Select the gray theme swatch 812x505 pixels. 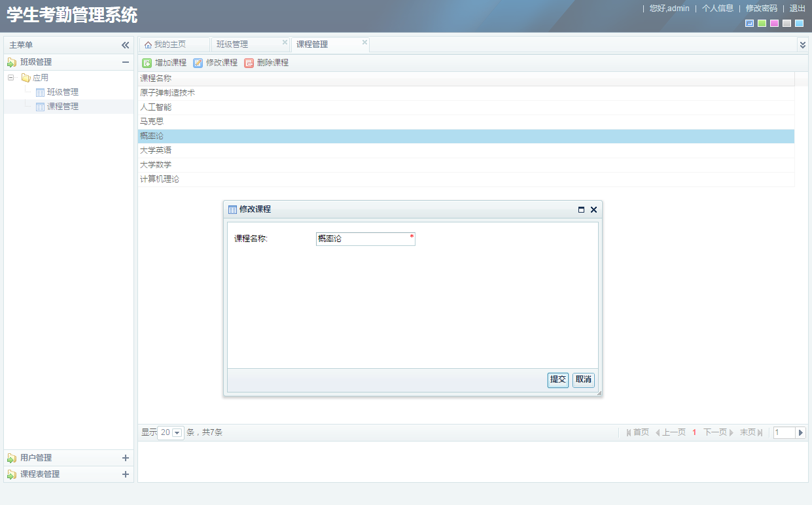[x=786, y=24]
